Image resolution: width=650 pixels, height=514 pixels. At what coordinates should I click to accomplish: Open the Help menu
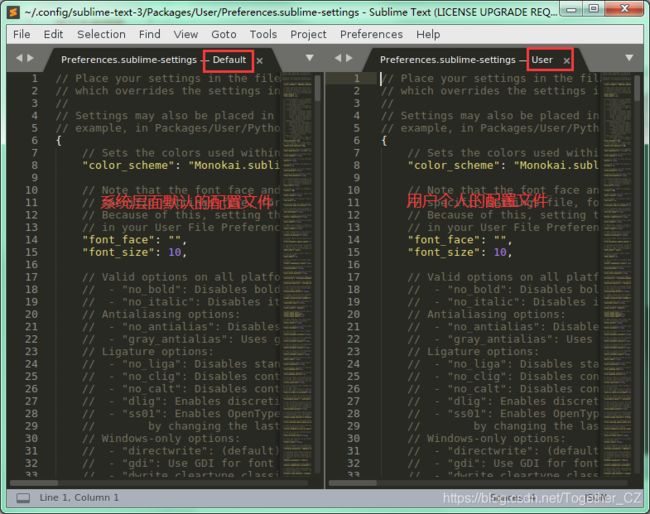[x=428, y=34]
